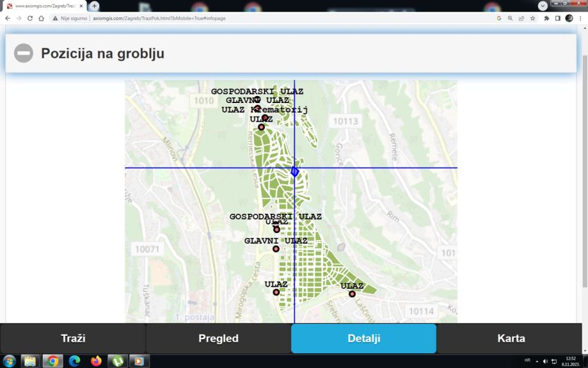
Task: Open the volume control in system tray
Action: click(x=545, y=361)
